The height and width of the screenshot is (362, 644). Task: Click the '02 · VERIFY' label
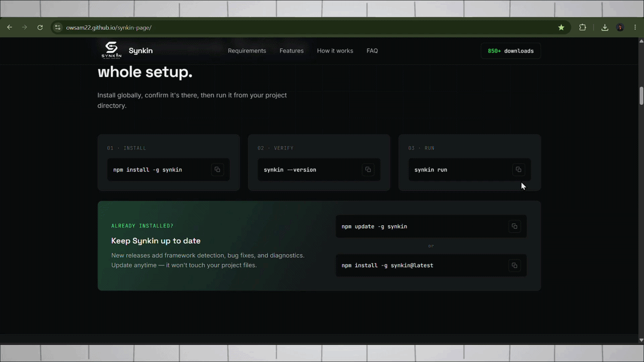275,148
